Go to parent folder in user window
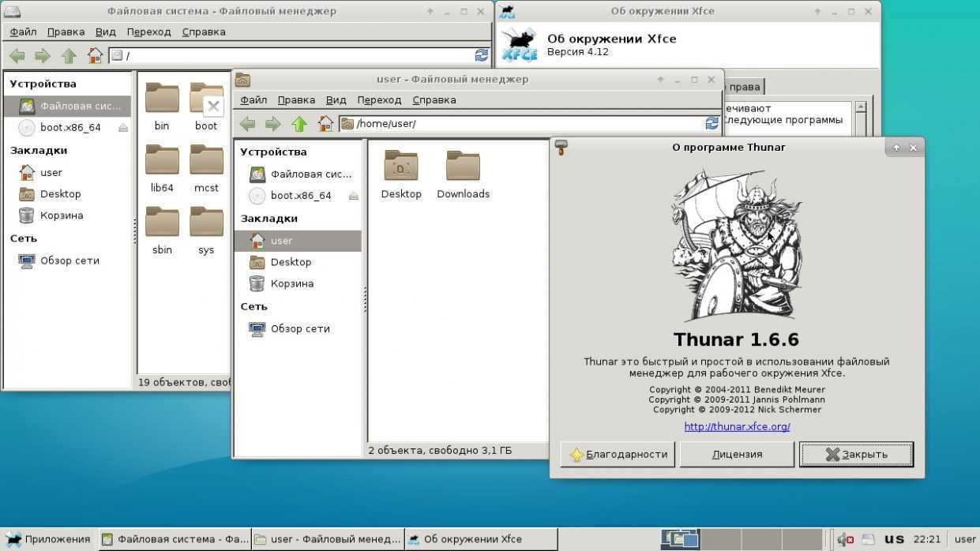980x551 pixels. (299, 124)
